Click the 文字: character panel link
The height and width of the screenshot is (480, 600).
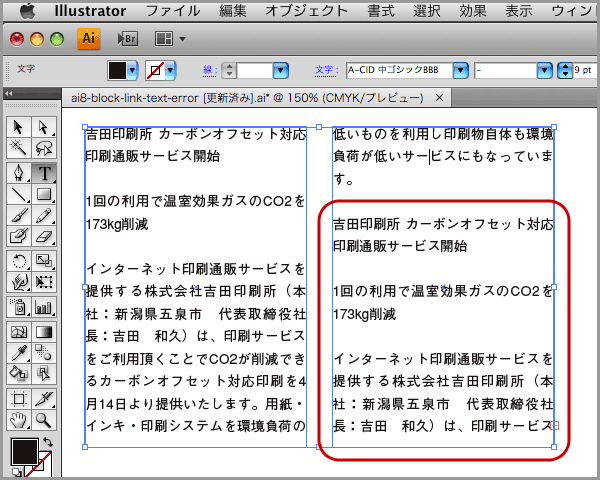point(326,70)
